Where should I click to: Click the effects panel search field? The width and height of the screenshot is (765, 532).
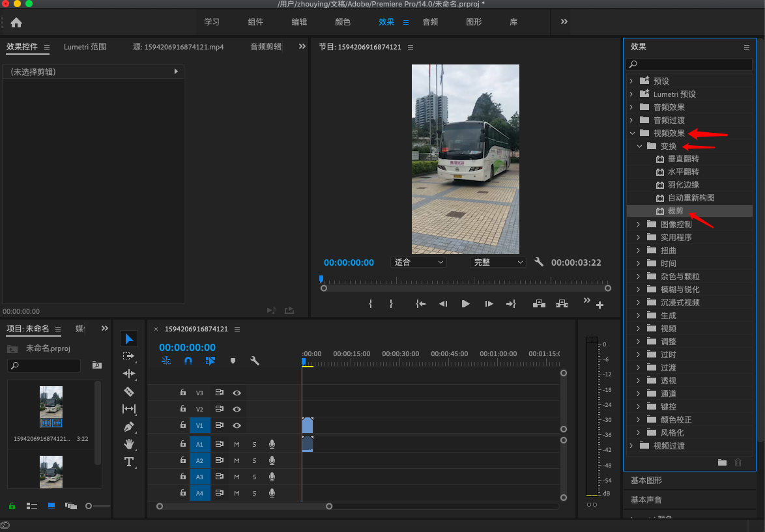point(689,64)
